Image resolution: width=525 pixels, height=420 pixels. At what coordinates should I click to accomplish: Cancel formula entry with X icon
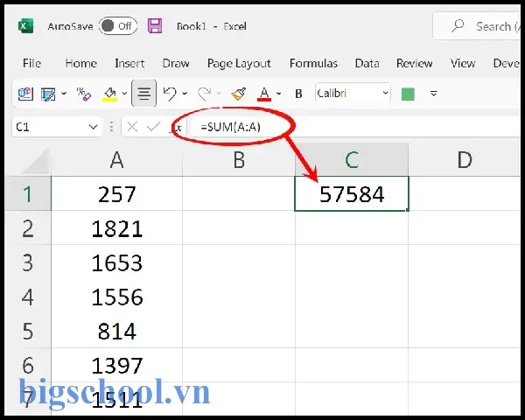(x=132, y=127)
